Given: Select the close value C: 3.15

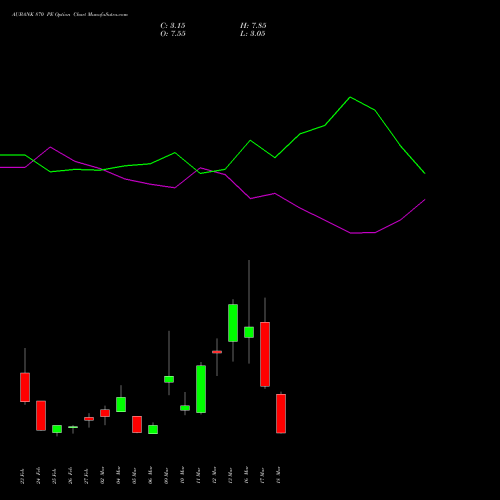Looking at the screenshot, I should (173, 26).
